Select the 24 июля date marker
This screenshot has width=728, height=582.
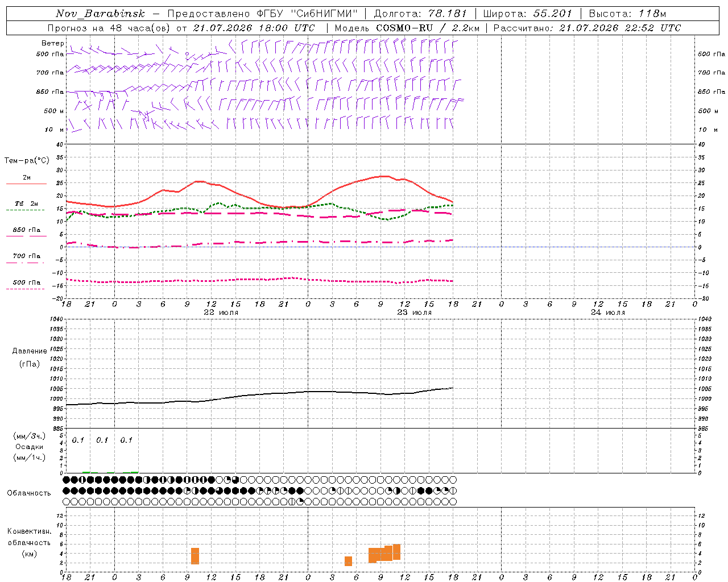tap(607, 313)
